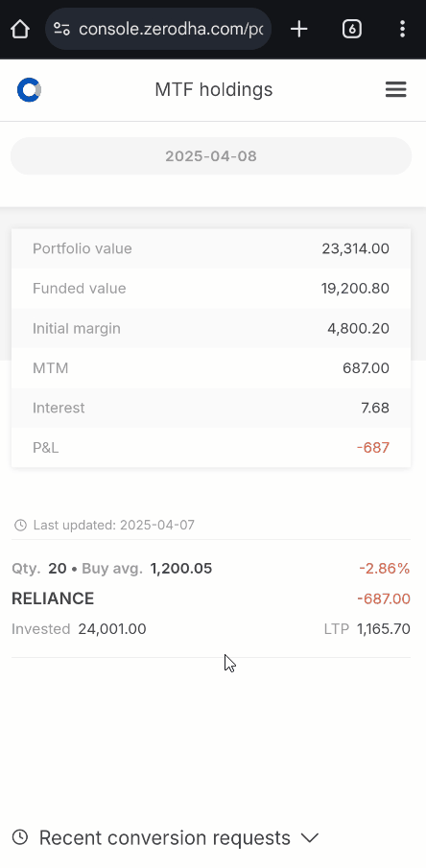The height and width of the screenshot is (868, 426).
Task: Select the RELIANCE holding row
Action: [211, 598]
